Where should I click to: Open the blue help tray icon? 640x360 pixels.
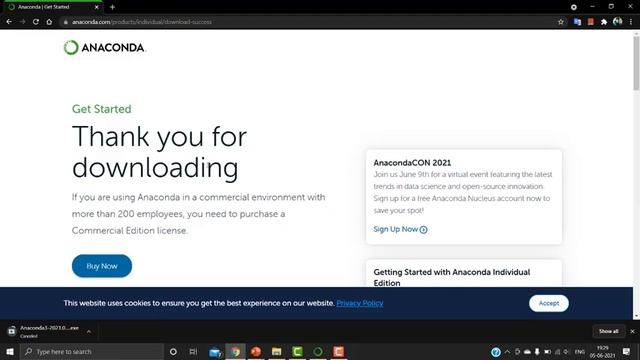point(496,352)
